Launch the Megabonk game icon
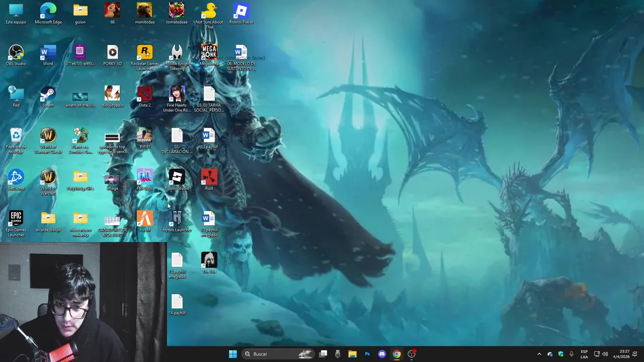644x362 pixels. 209,55
